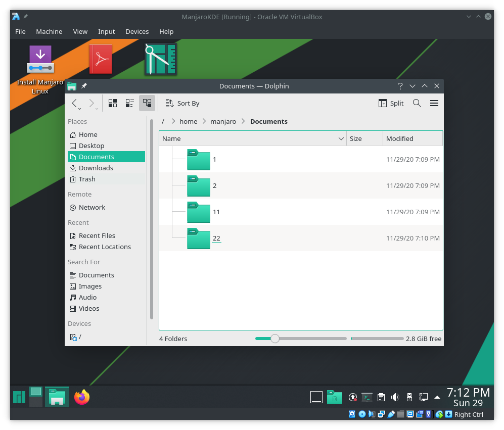Select folder icon named 1
Viewport: 504px width, 430px height.
tap(199, 160)
